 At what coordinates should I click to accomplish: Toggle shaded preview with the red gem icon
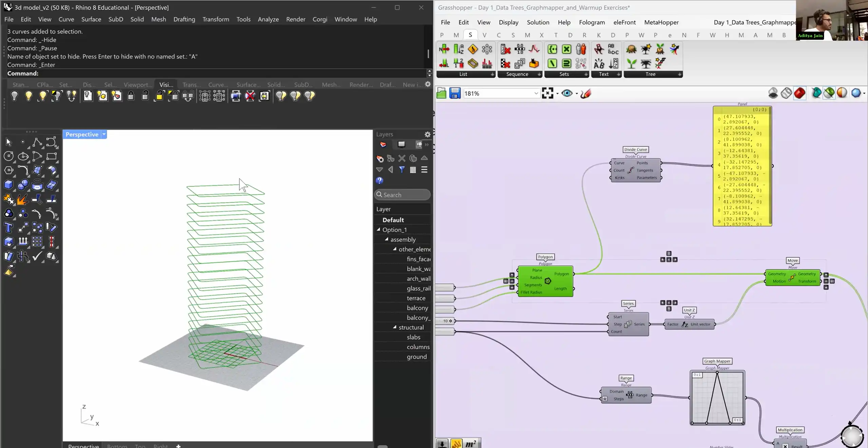click(x=799, y=93)
